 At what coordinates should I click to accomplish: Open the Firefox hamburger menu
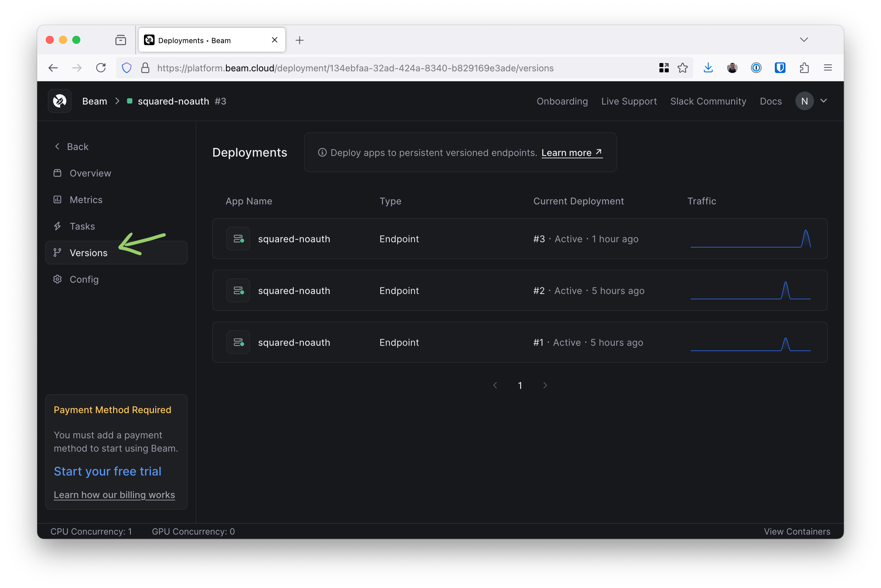tap(828, 68)
